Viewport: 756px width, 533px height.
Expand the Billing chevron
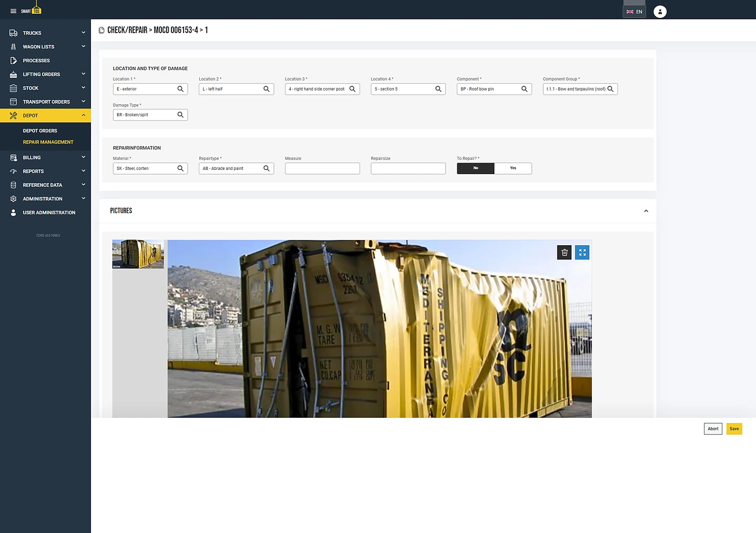pyautogui.click(x=83, y=157)
